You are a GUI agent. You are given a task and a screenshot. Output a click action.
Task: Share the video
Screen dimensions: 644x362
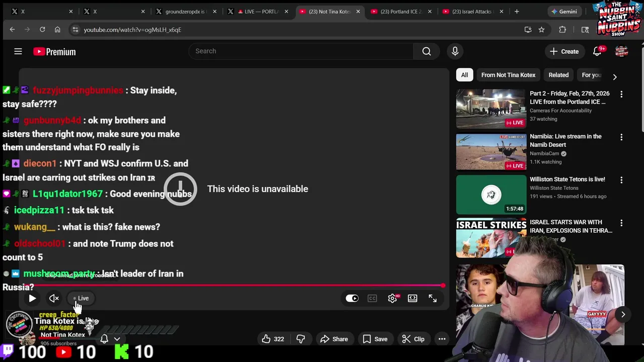pos(334,339)
